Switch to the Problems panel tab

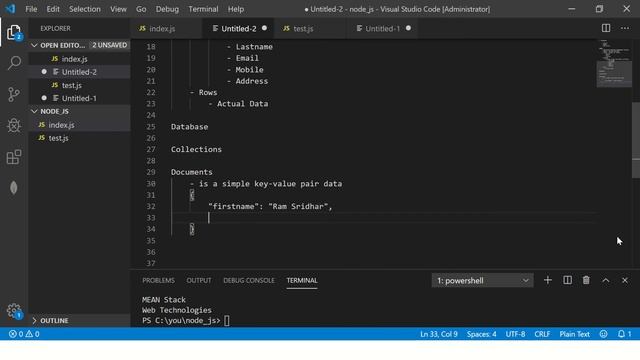click(x=158, y=280)
